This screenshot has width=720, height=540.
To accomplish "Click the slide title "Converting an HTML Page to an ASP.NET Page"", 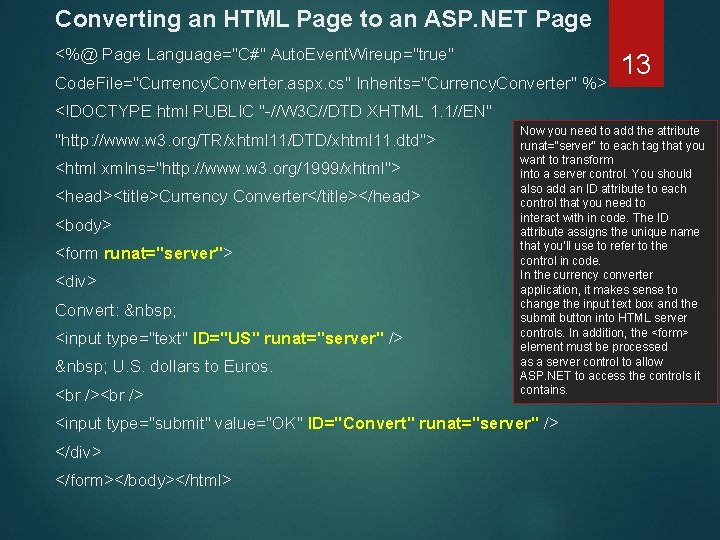I will pyautogui.click(x=323, y=19).
